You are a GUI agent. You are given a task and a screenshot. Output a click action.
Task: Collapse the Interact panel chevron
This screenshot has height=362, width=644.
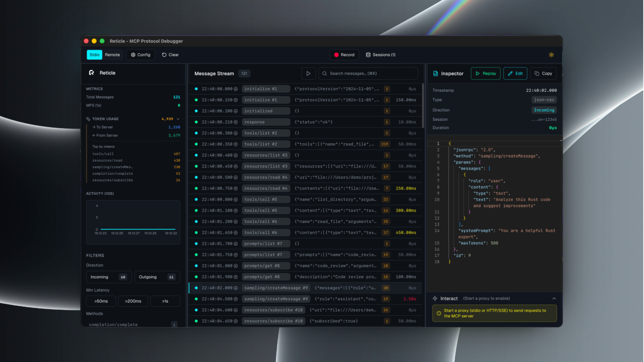tap(554, 298)
